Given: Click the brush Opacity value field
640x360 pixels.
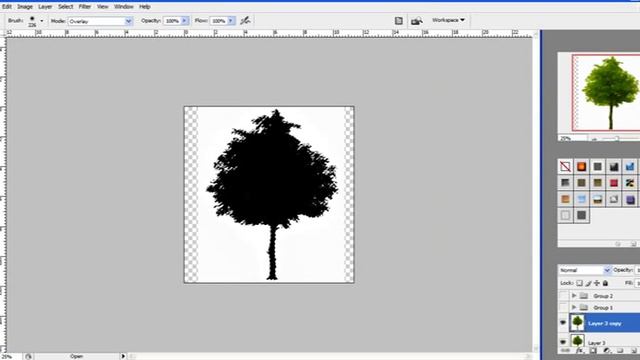Looking at the screenshot, I should [172, 21].
